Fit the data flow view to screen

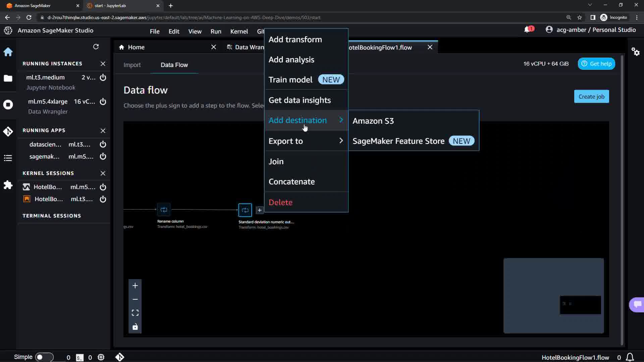tap(135, 313)
